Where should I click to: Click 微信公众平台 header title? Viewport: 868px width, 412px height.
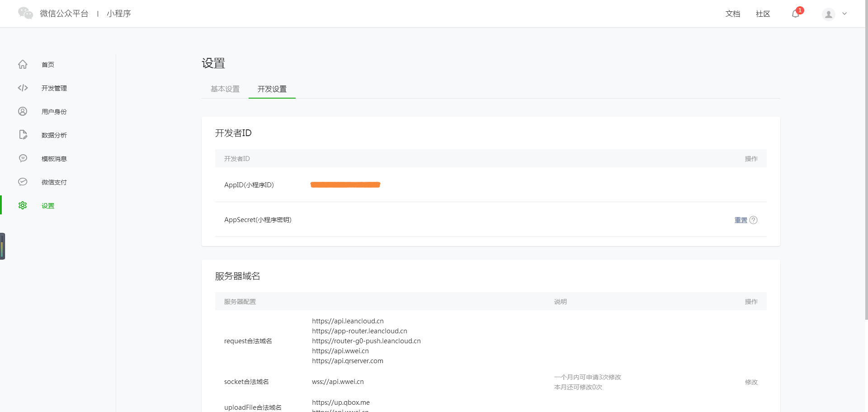click(x=64, y=14)
